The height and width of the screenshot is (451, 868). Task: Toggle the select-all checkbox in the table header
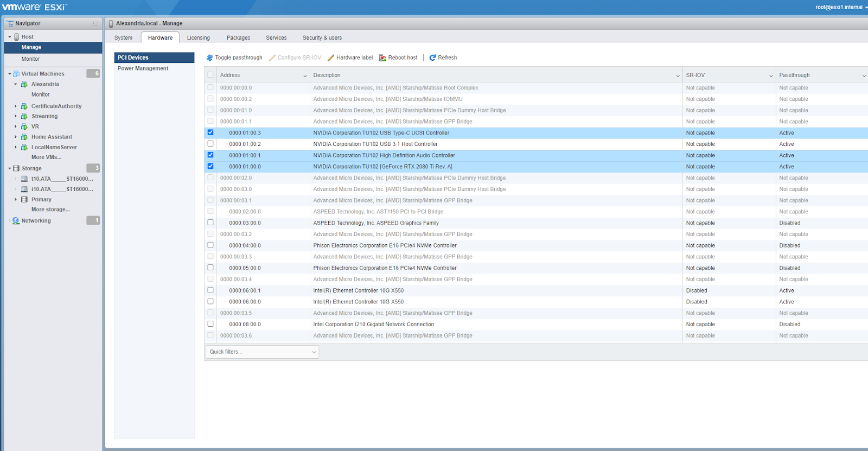pyautogui.click(x=210, y=75)
